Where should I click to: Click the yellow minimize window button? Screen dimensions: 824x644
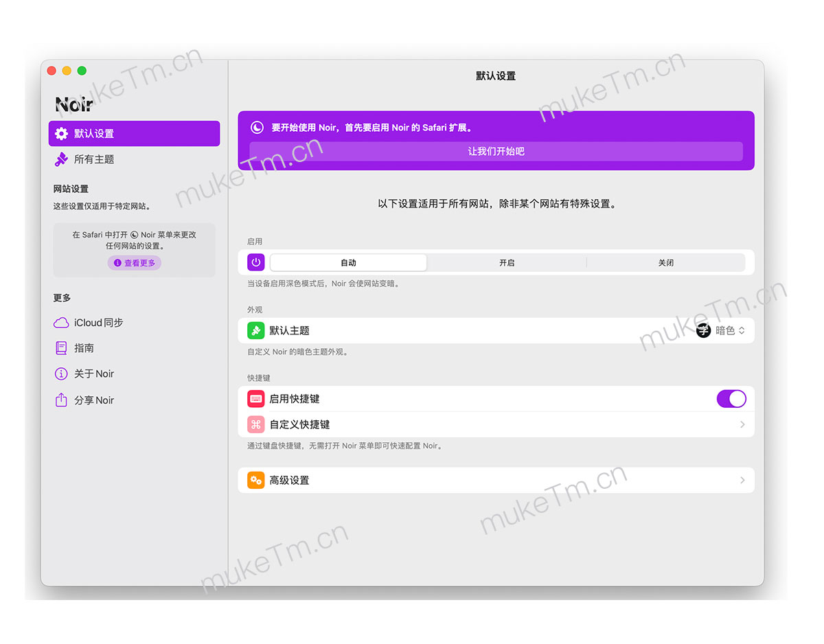coord(67,71)
